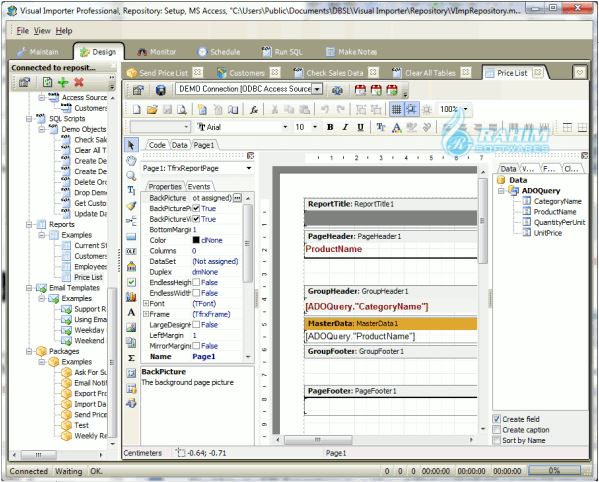Select the UnitPrice field in Data tree

(x=547, y=233)
